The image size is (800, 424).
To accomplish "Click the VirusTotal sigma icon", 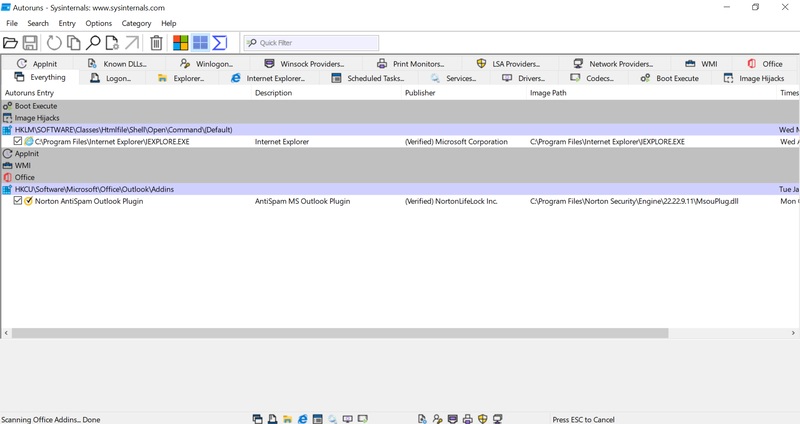I will (x=220, y=43).
